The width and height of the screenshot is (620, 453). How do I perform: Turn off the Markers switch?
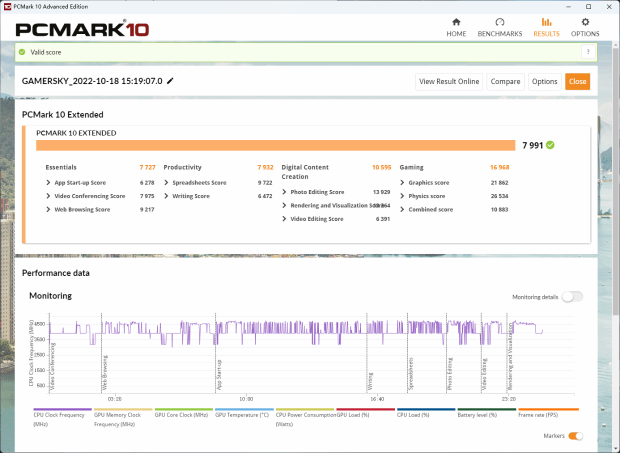click(575, 436)
